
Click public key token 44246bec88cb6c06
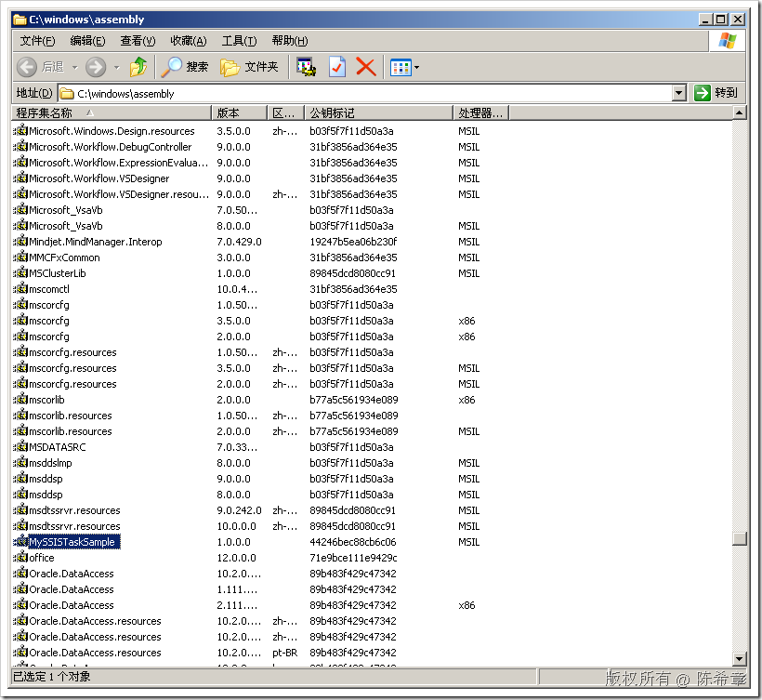353,542
